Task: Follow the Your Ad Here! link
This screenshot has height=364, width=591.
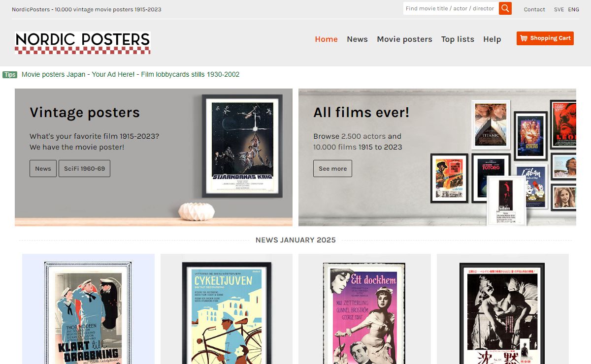Action: point(113,74)
